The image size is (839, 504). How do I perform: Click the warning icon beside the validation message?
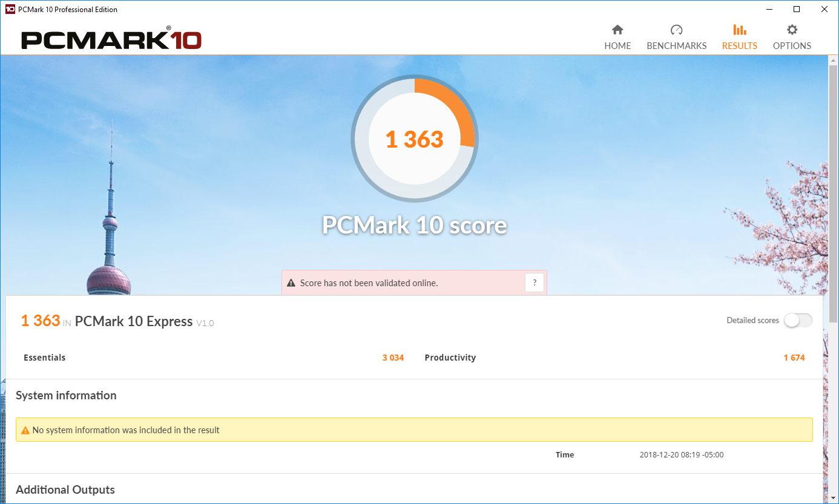tap(291, 283)
